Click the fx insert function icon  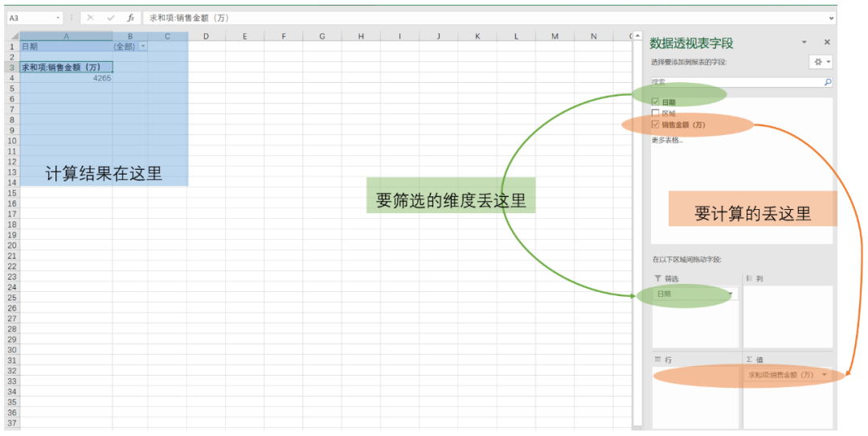click(x=131, y=18)
